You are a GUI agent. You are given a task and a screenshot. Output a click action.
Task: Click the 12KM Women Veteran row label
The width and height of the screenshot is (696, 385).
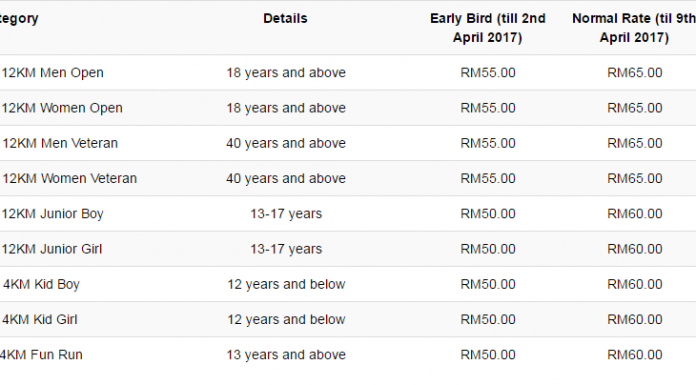tap(69, 178)
